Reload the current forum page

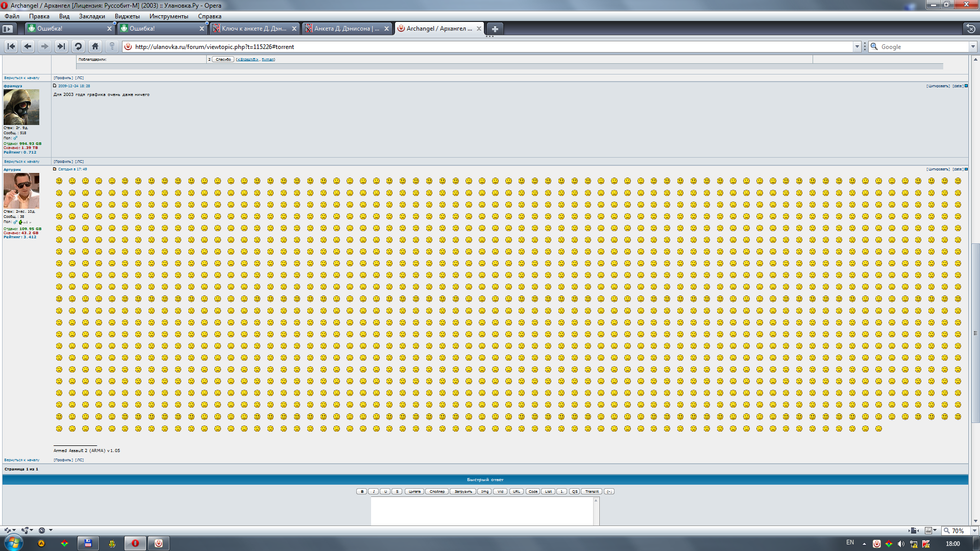point(78,46)
